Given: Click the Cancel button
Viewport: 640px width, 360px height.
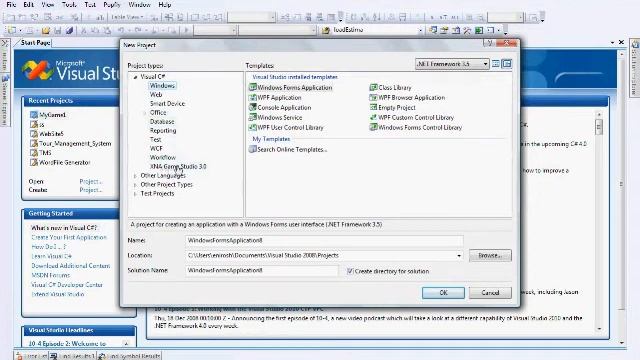Looking at the screenshot, I should [x=490, y=293].
